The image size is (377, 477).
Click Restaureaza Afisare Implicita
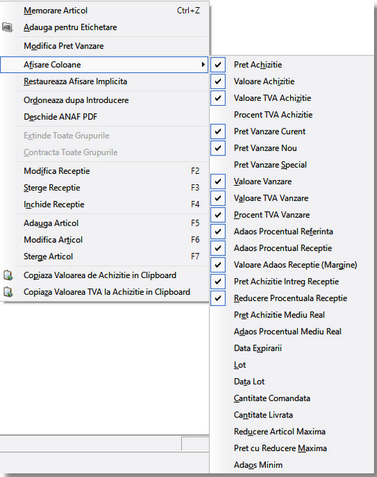click(x=105, y=81)
